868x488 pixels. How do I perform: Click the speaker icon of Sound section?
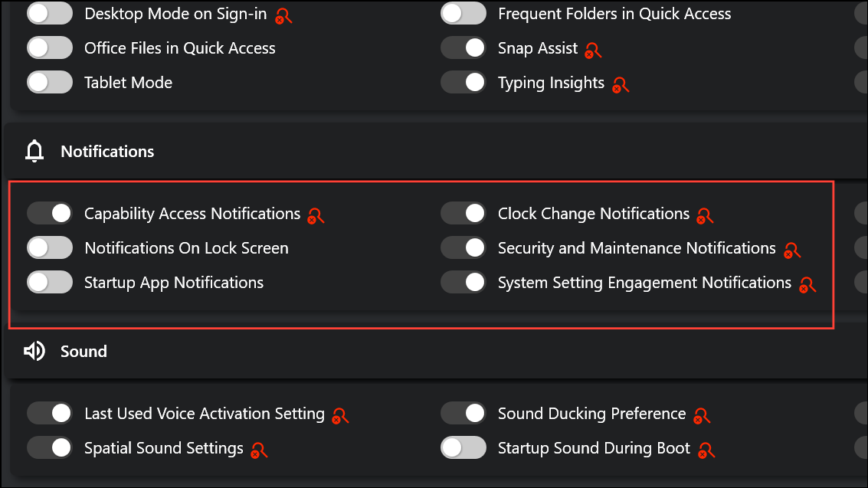34,351
